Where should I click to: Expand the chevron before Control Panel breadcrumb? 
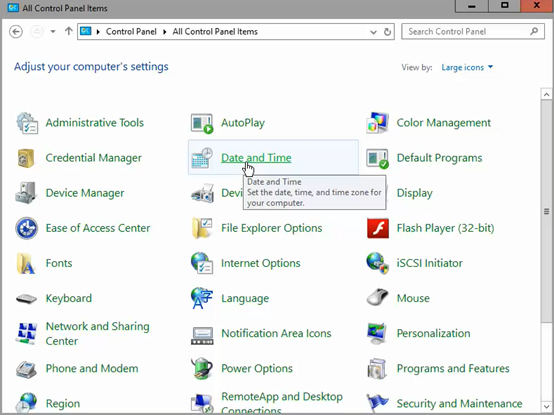(x=98, y=32)
